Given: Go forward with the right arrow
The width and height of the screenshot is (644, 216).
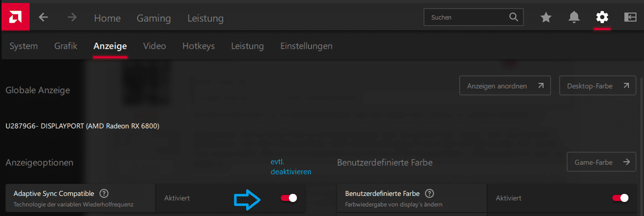Looking at the screenshot, I should [72, 18].
